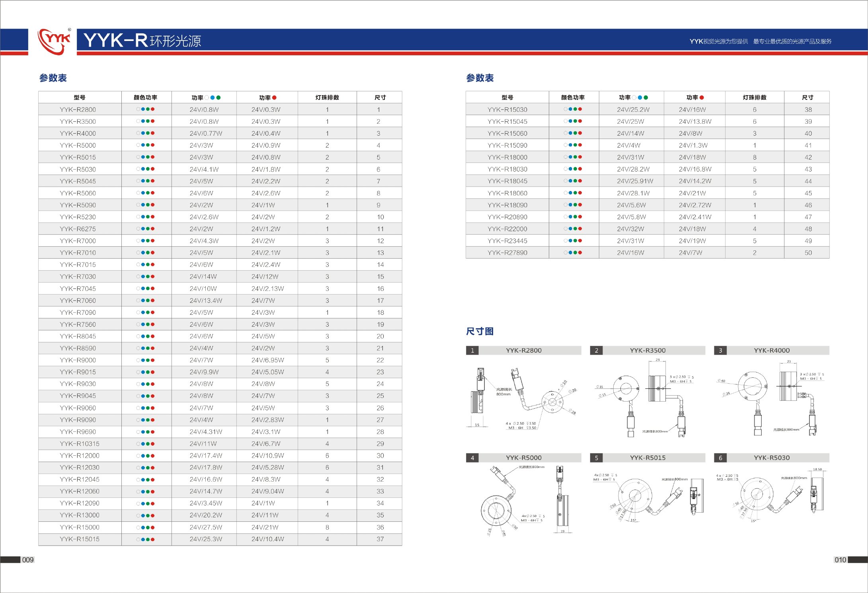This screenshot has height=593, width=868.
Task: Click the "24V/2.72W" power value
Action: (x=695, y=205)
